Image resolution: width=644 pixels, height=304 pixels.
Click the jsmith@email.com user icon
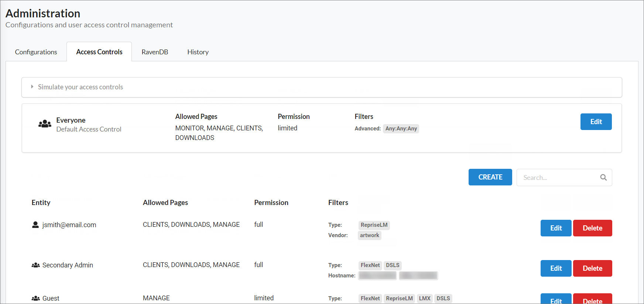tap(35, 225)
